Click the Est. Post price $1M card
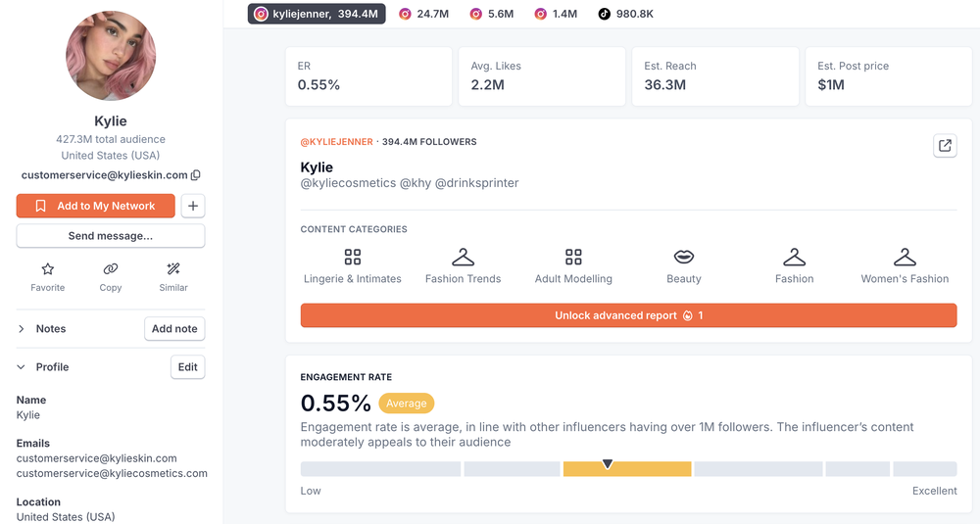The height and width of the screenshot is (524, 980). [x=888, y=76]
